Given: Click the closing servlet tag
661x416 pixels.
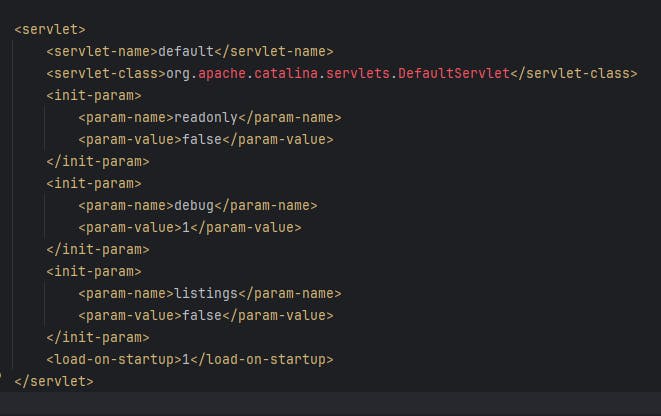Looking at the screenshot, I should [x=54, y=381].
